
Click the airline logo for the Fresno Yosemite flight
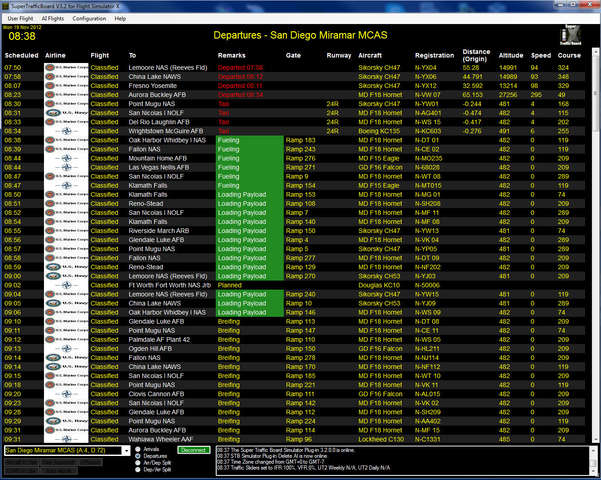pyautogui.click(x=66, y=86)
